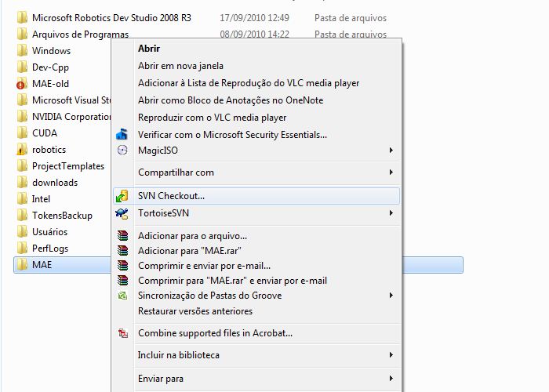This screenshot has height=392, width=549.
Task: Click the MAE-old folder icon with error overlay
Action: 22,84
